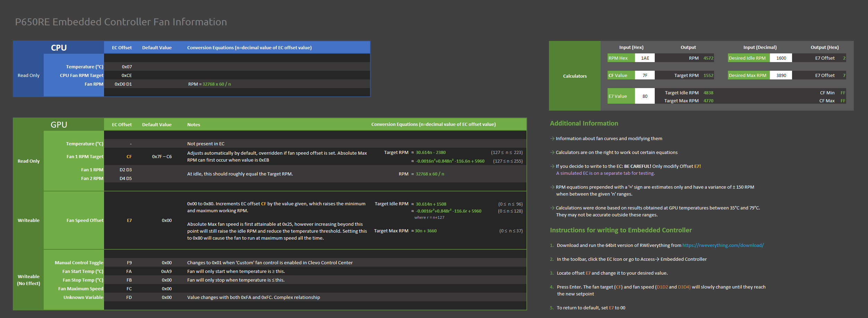Select the FA offset cell
This screenshot has width=868, height=318.
click(x=129, y=271)
